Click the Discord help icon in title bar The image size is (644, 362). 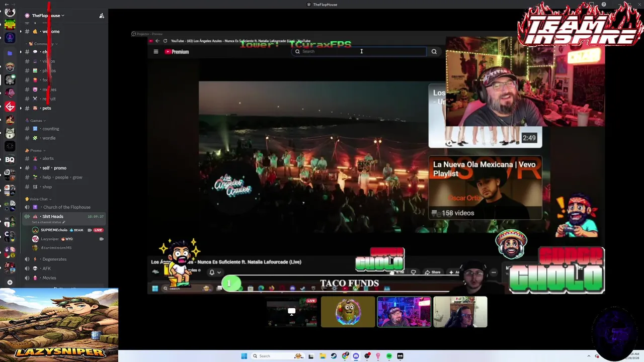click(604, 5)
